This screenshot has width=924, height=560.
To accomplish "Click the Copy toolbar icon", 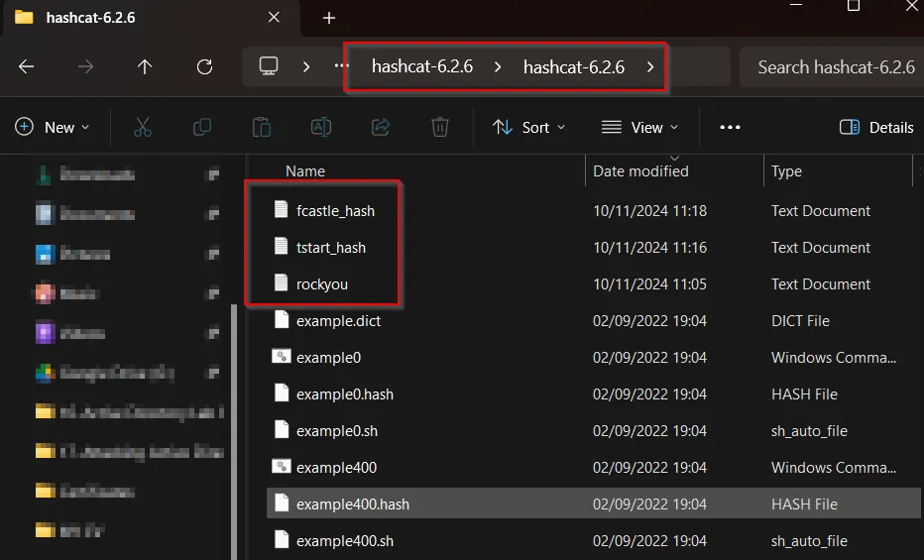I will point(202,127).
